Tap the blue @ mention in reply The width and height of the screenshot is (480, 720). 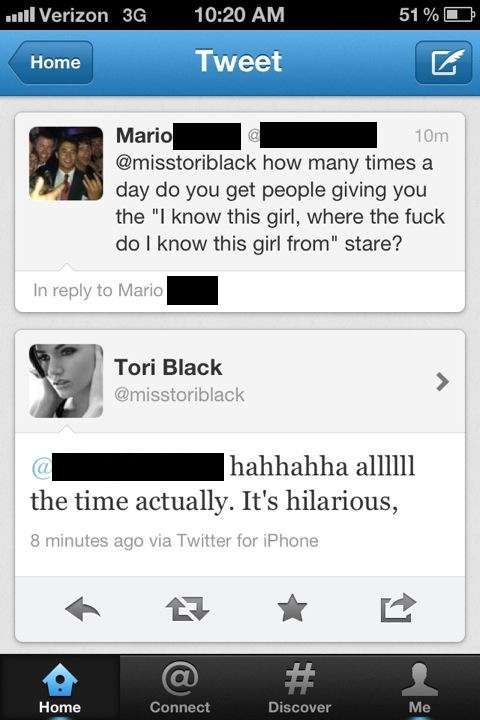point(41,467)
